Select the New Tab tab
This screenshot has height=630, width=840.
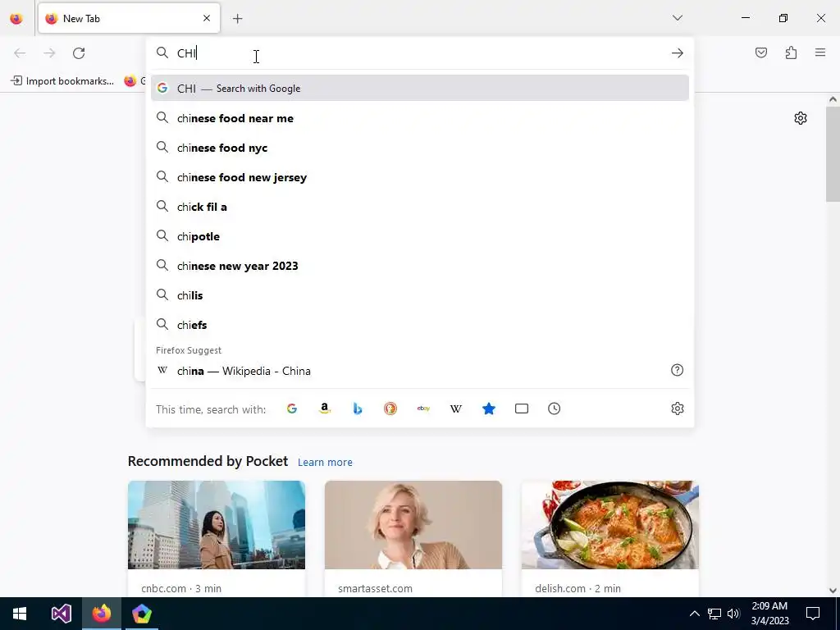click(x=129, y=18)
